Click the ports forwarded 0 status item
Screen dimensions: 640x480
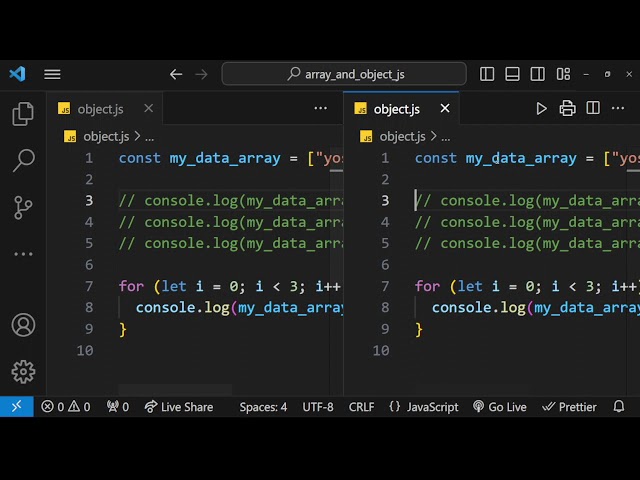(118, 407)
